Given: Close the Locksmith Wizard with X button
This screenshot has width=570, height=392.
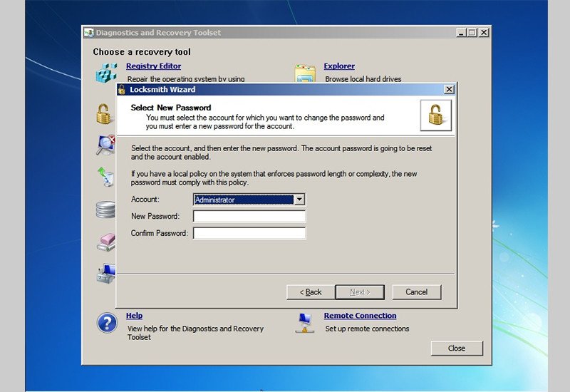Looking at the screenshot, I should coord(450,90).
